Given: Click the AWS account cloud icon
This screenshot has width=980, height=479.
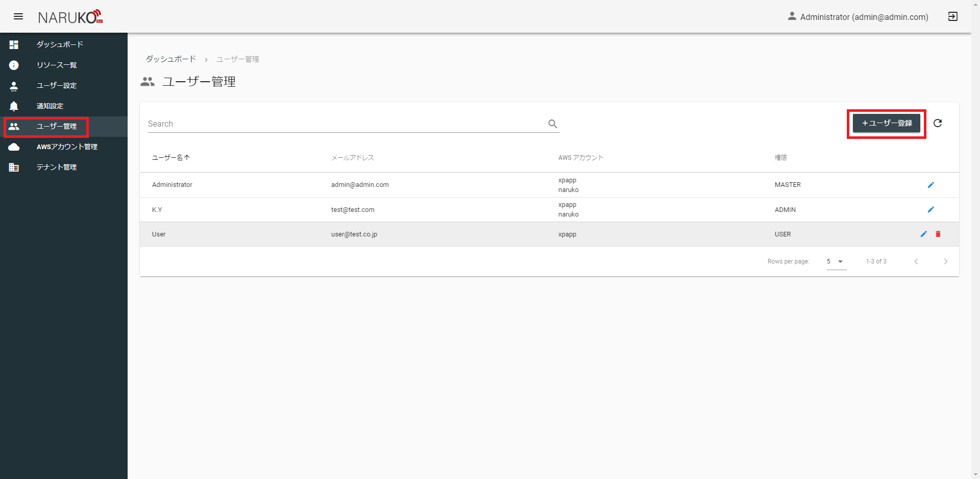Looking at the screenshot, I should [14, 147].
